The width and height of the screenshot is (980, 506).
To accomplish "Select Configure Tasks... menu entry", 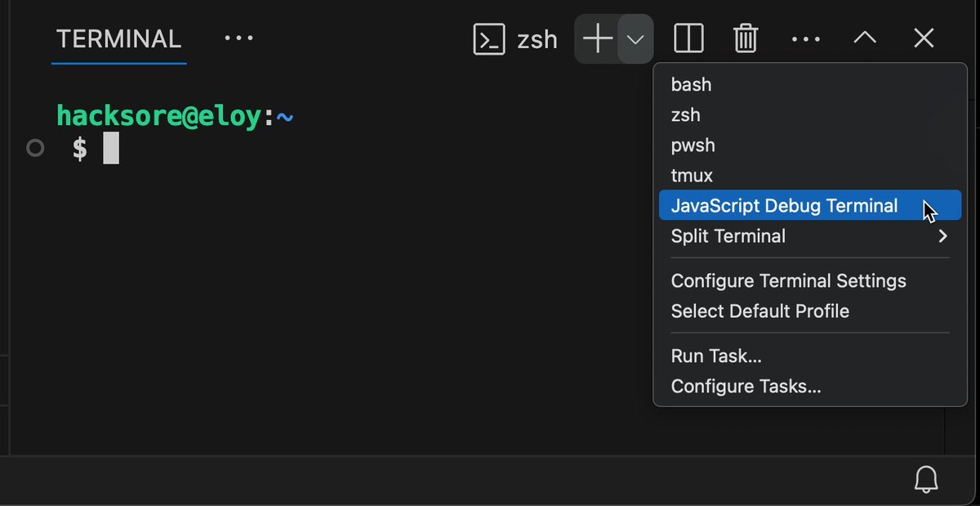I will [x=746, y=387].
